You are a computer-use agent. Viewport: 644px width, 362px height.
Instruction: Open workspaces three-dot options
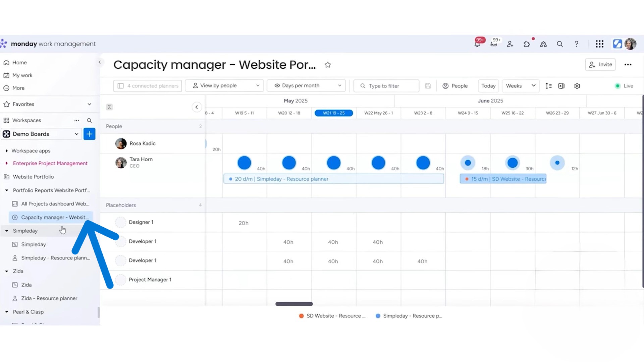[77, 120]
